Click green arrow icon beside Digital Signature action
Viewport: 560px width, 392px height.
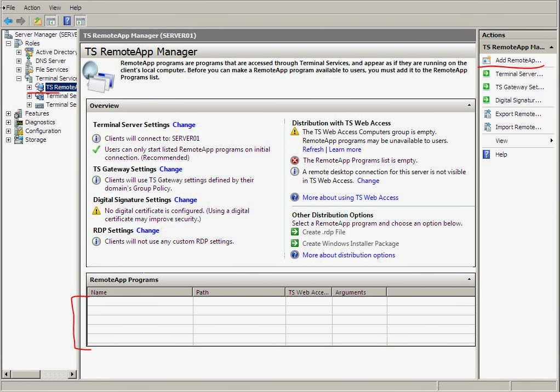487,100
